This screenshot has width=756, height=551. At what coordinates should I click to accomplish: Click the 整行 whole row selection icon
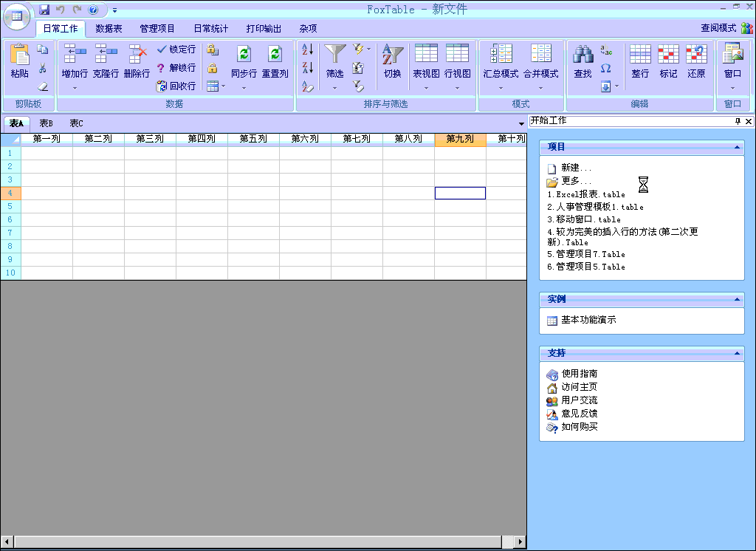click(x=640, y=54)
